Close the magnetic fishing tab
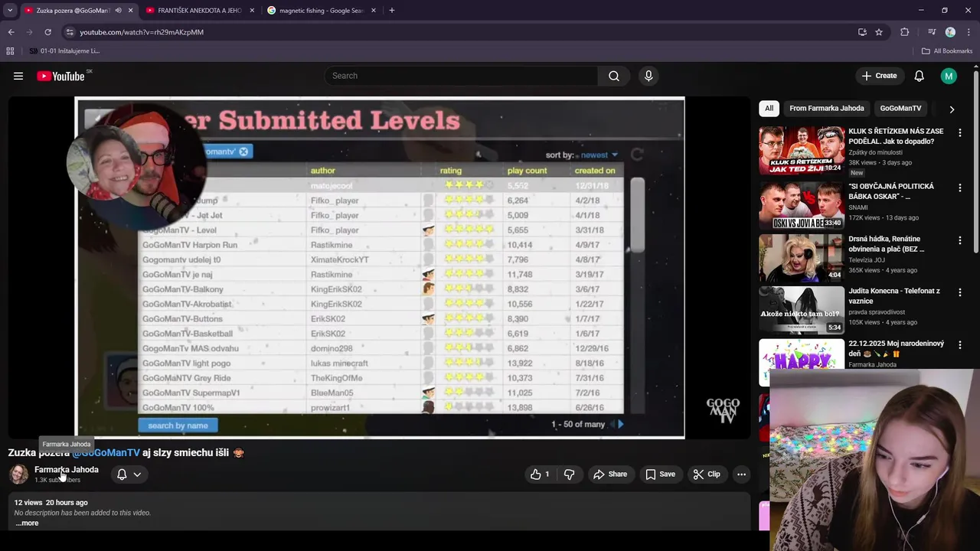The width and height of the screenshot is (980, 551). pos(374,11)
